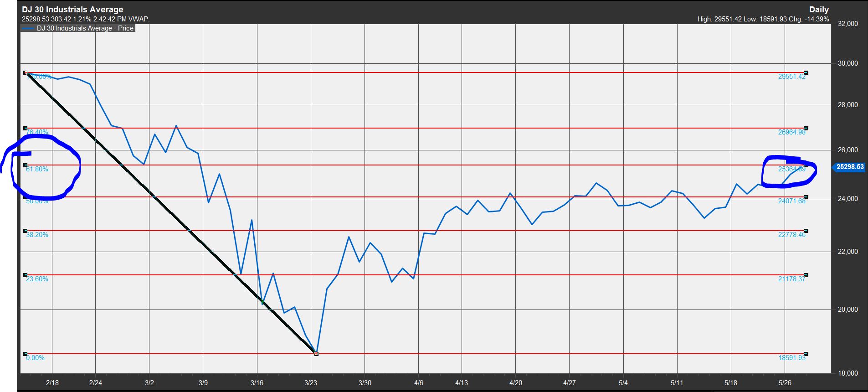Click the 3/30 date on the time axis
868x392 pixels.
pyautogui.click(x=365, y=383)
